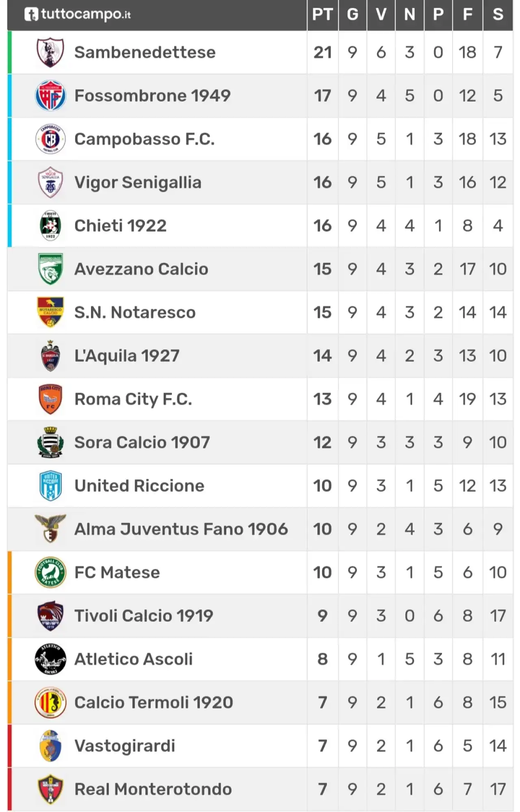Viewport: 520px width, 812px height.
Task: Click the Chieti 1922 team crest
Action: tap(50, 226)
